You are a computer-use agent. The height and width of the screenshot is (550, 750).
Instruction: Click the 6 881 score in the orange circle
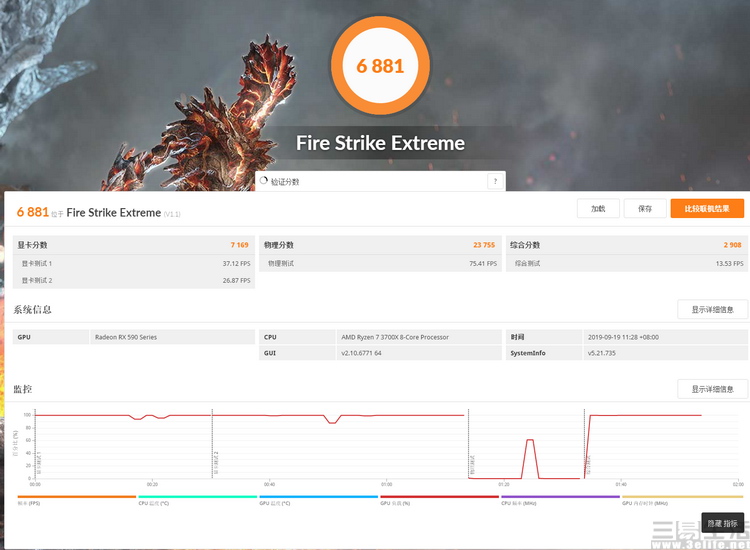380,66
